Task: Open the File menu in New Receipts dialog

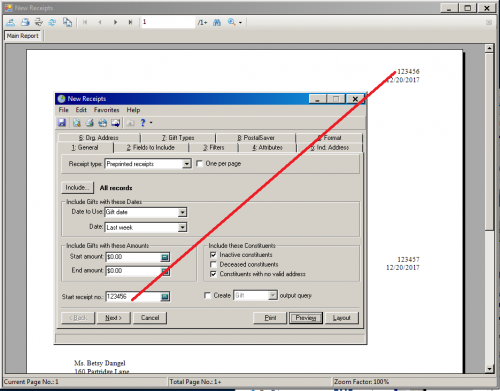Action: [x=63, y=110]
